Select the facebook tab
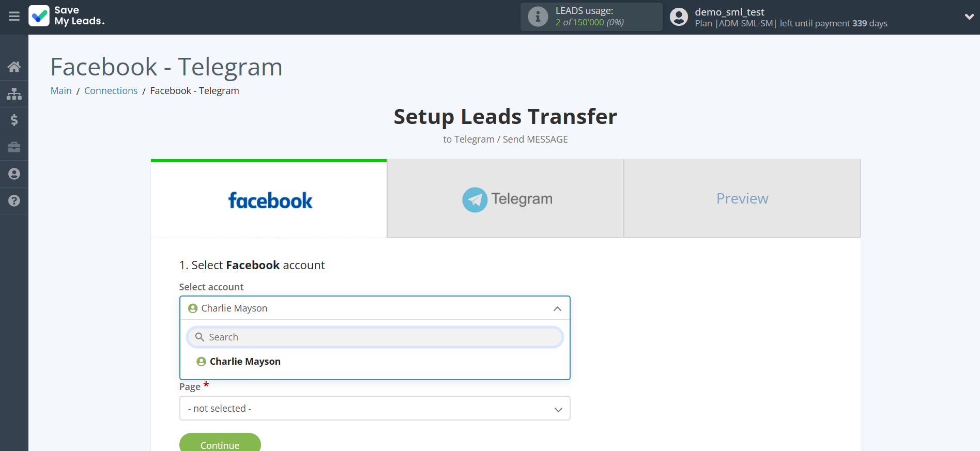The height and width of the screenshot is (451, 980). pyautogui.click(x=269, y=200)
